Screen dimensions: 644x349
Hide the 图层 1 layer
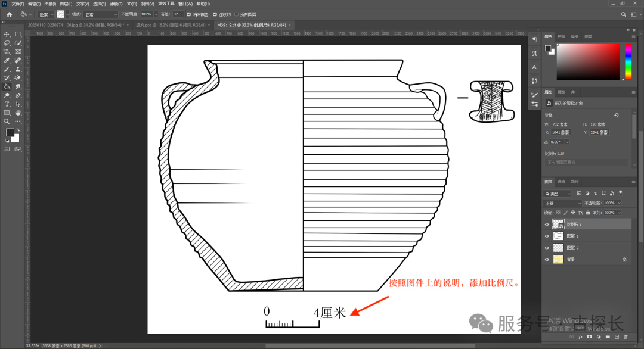pyautogui.click(x=547, y=236)
